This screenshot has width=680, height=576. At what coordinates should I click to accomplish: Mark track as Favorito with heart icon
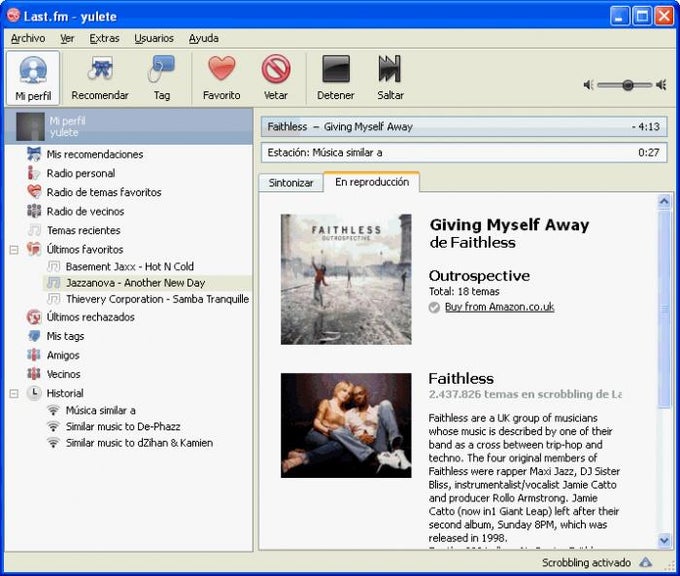222,78
